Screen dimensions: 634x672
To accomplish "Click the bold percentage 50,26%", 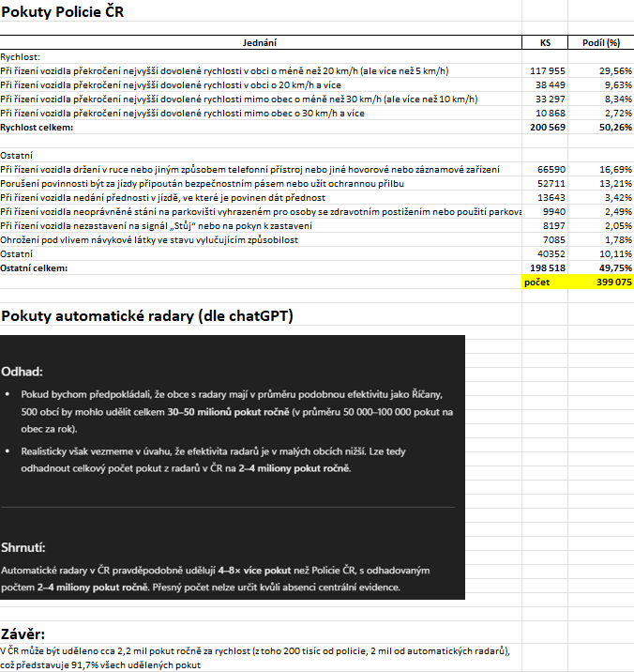I will tap(601, 128).
